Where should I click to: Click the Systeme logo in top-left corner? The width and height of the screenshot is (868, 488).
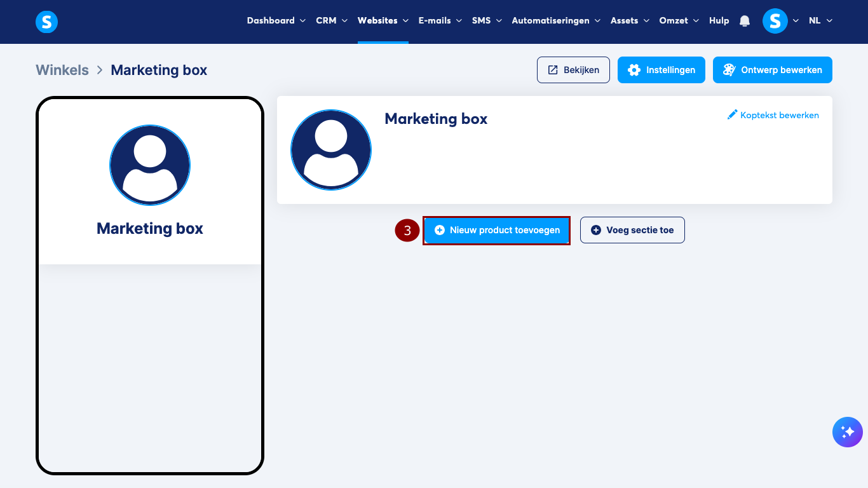click(46, 22)
